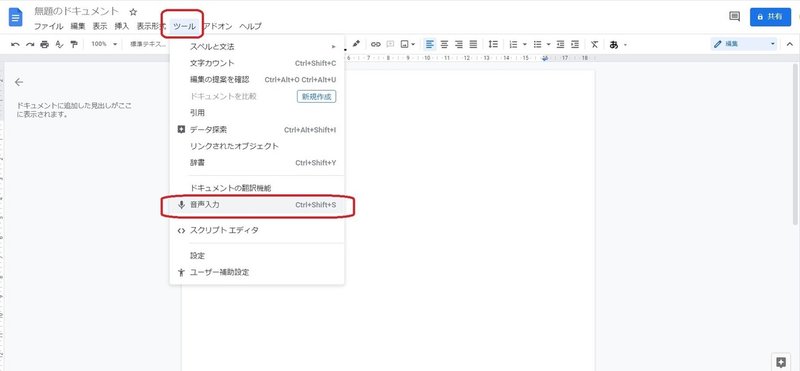The height and width of the screenshot is (371, 800).
Task: Select 文字カウント menu item
Action: point(257,63)
